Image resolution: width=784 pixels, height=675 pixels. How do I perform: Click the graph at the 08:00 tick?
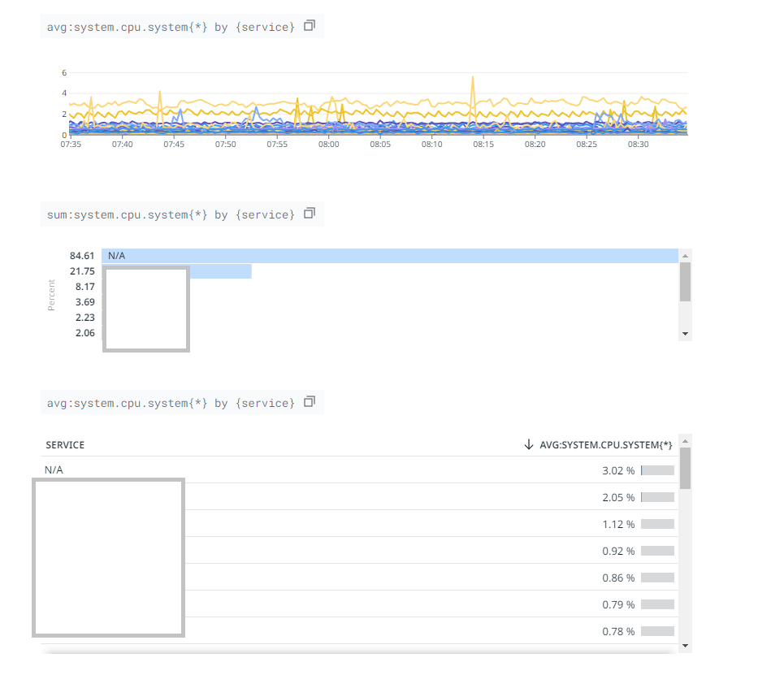click(328, 134)
